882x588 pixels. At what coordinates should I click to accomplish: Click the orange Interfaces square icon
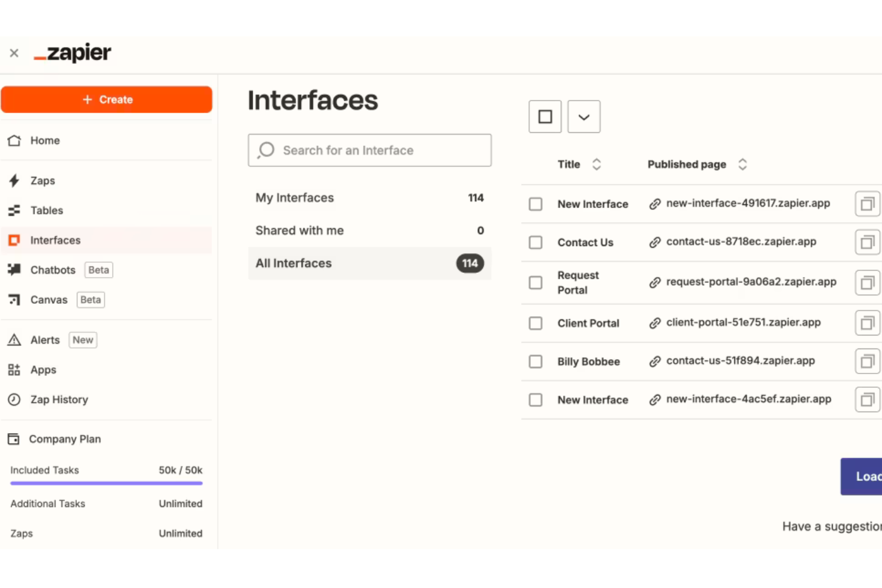tap(14, 240)
